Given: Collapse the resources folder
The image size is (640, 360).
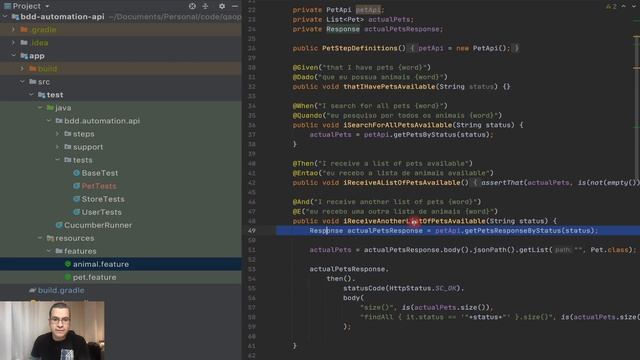Looking at the screenshot, I should coord(40,238).
